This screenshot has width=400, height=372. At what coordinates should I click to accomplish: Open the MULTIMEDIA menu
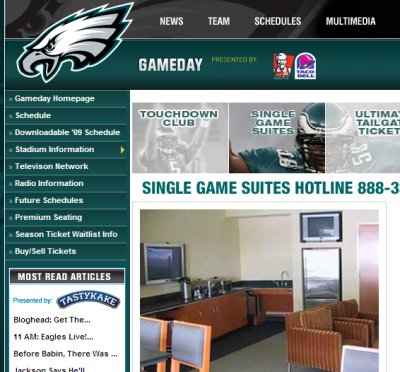point(351,21)
